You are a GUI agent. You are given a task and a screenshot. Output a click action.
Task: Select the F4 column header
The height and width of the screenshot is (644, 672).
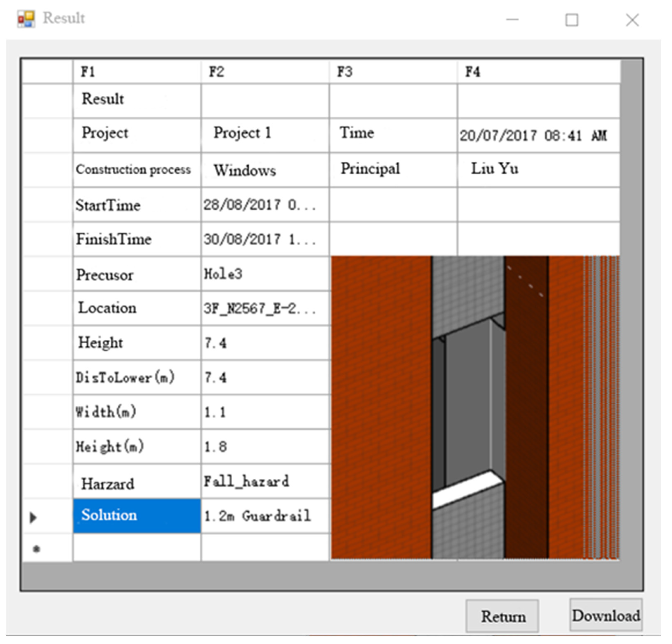(x=538, y=72)
